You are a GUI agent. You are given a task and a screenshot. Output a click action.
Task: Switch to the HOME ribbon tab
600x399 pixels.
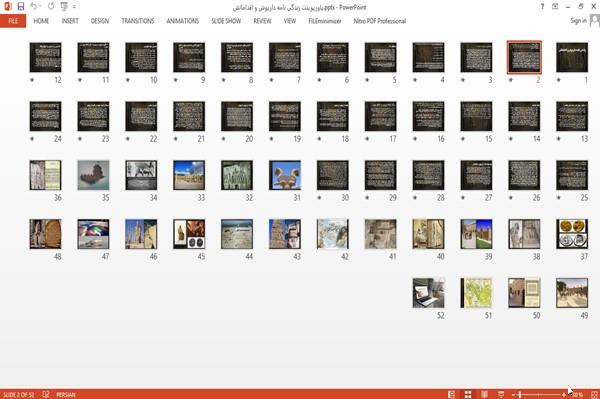click(41, 21)
